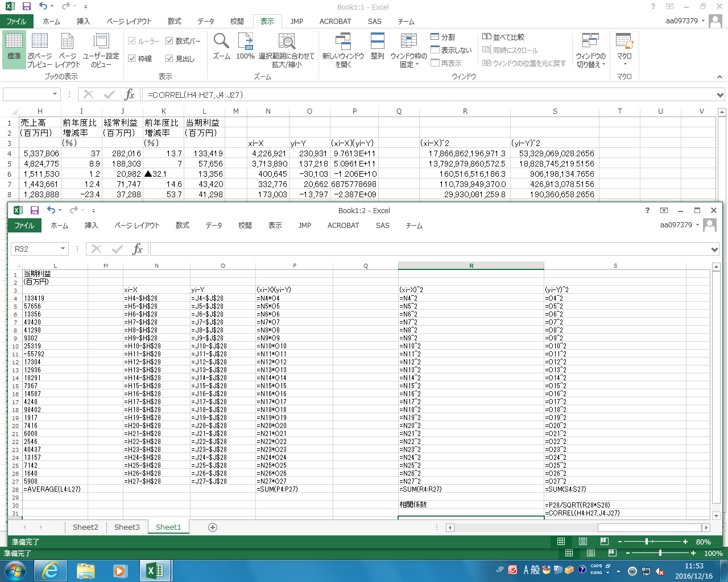Adjust the 80% zoom slider
Screen dimensions: 728x582
tap(647, 542)
